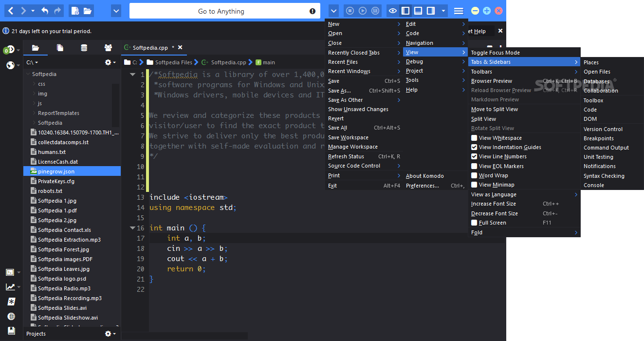
Task: Click the side icon with 0 badge
Action: [8, 50]
